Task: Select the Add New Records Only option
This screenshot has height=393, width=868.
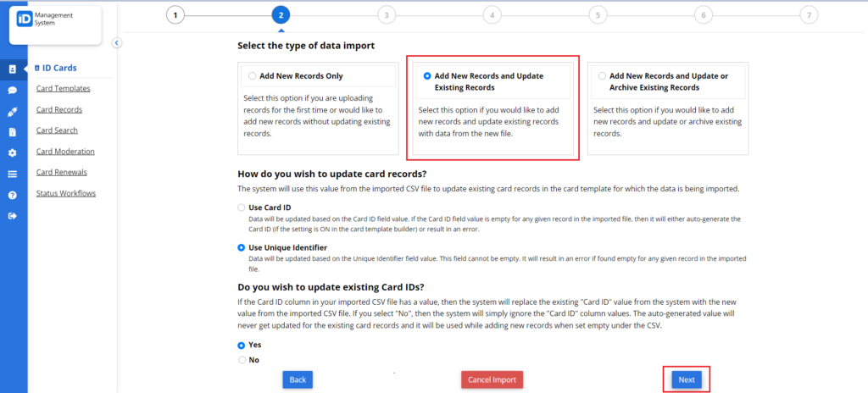Action: [253, 76]
